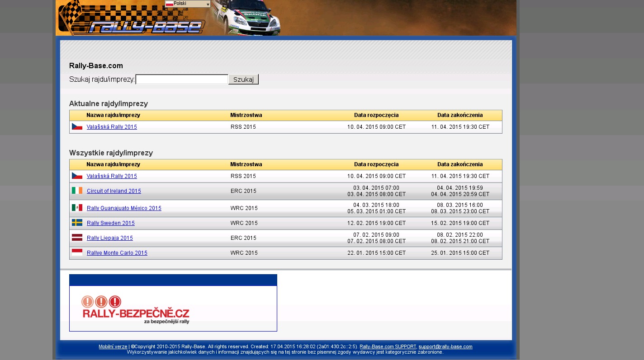Image resolution: width=644 pixels, height=360 pixels.
Task: Open Rally Liepaja 2015 link
Action: pos(110,238)
